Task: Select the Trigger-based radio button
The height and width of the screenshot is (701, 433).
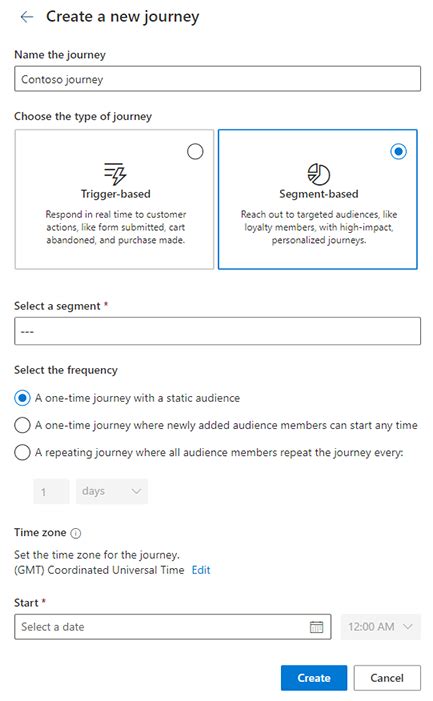Action: click(x=195, y=152)
